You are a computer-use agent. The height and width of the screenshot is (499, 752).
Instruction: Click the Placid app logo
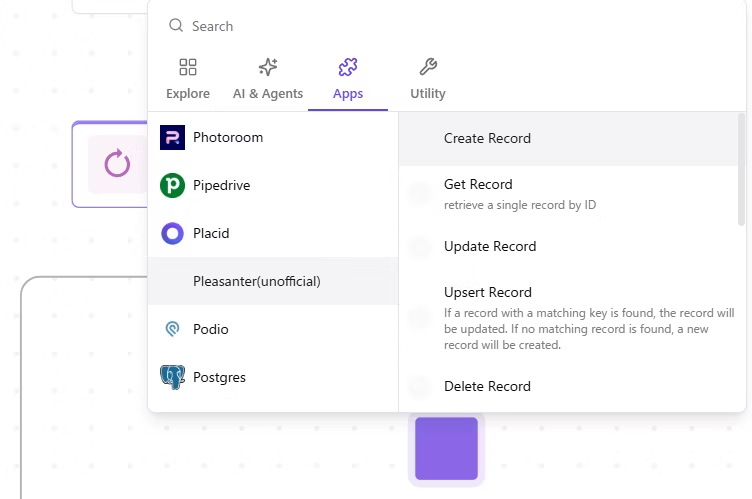(172, 234)
